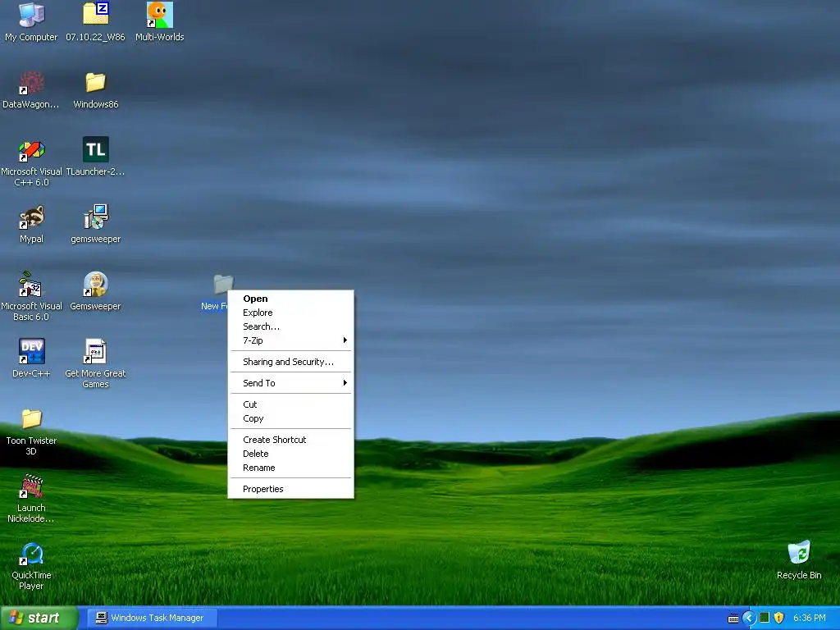Choose Search... from the context menu

pos(291,326)
